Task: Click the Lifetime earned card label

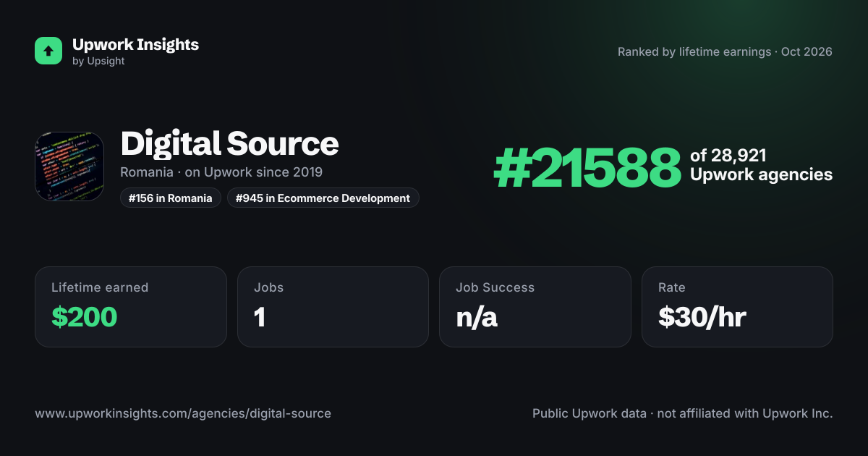Action: tap(100, 287)
